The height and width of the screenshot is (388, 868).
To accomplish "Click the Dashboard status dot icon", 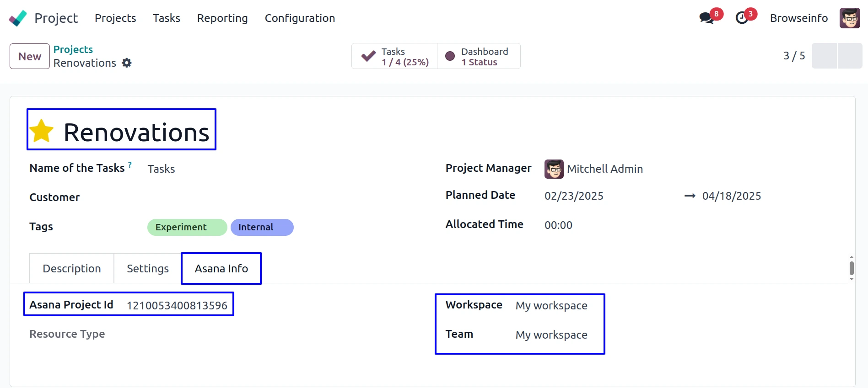I will click(x=450, y=56).
